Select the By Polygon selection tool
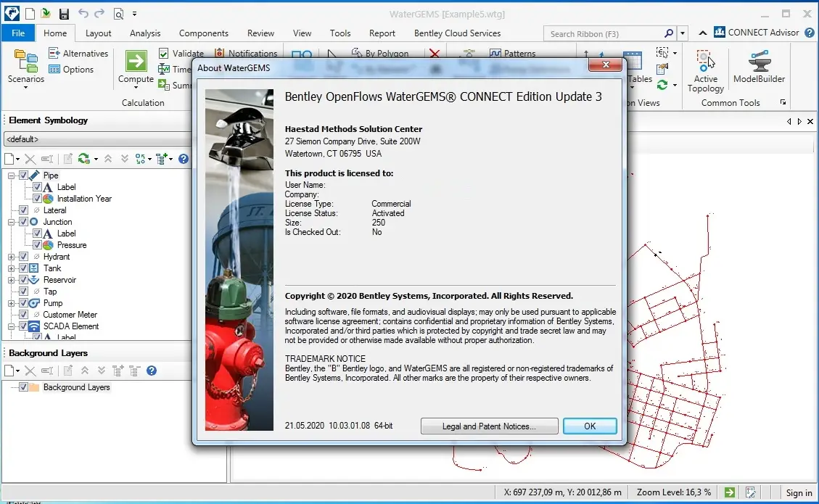The height and width of the screenshot is (504, 819). pos(380,53)
